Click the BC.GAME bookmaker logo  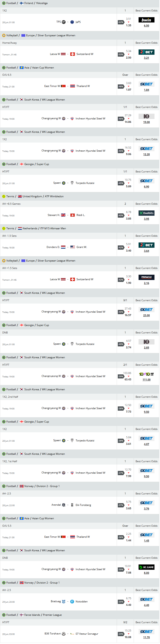[146, 567]
